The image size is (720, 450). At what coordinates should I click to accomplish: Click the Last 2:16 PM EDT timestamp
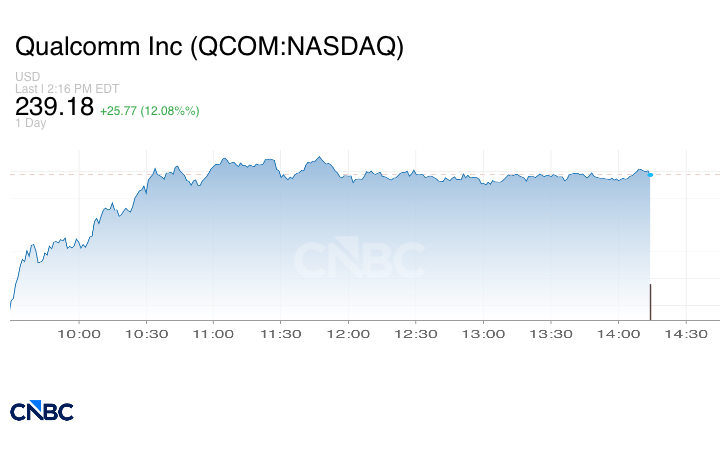(x=67, y=89)
